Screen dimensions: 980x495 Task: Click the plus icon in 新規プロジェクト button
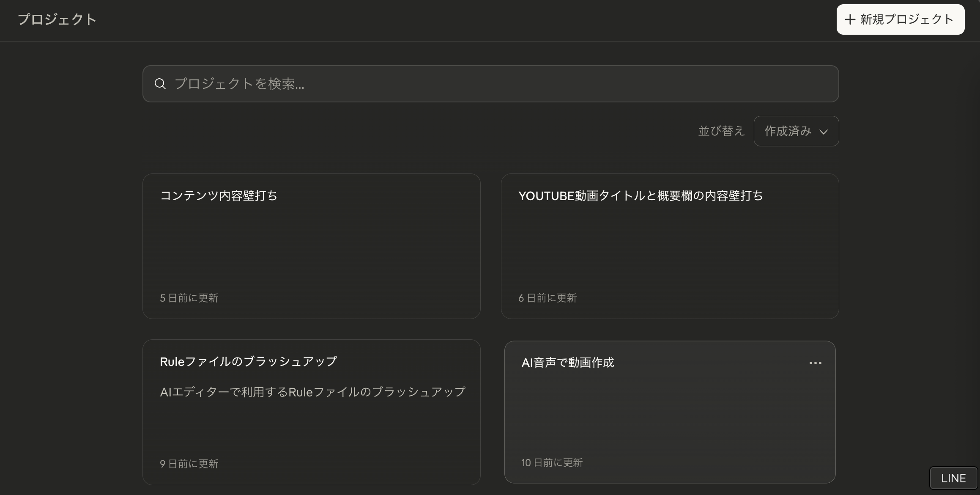[x=850, y=19]
